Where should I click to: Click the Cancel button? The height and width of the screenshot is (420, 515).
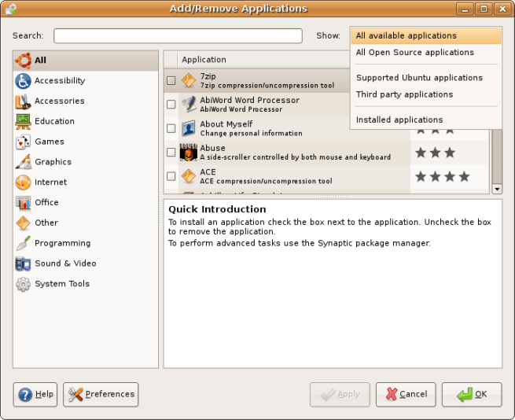click(406, 394)
